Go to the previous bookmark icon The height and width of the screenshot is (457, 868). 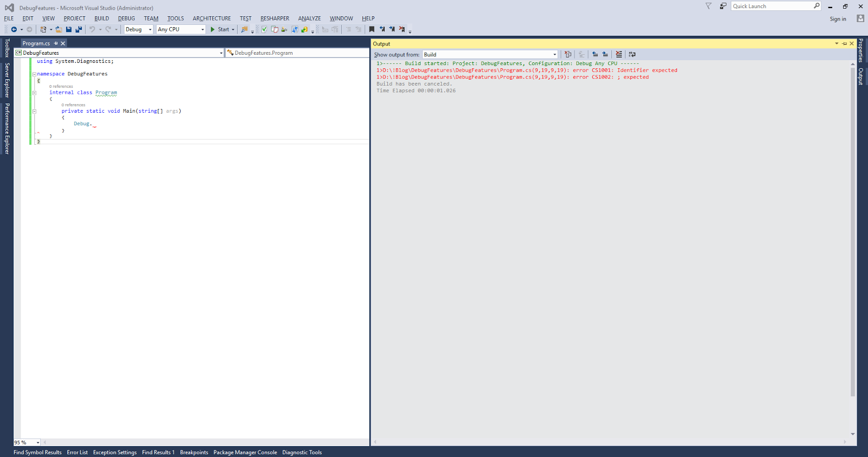tap(382, 29)
